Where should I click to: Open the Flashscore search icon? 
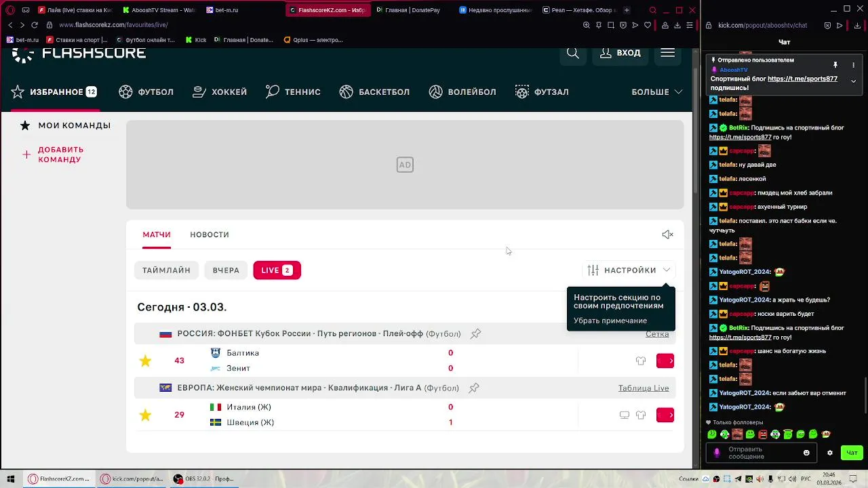click(573, 53)
